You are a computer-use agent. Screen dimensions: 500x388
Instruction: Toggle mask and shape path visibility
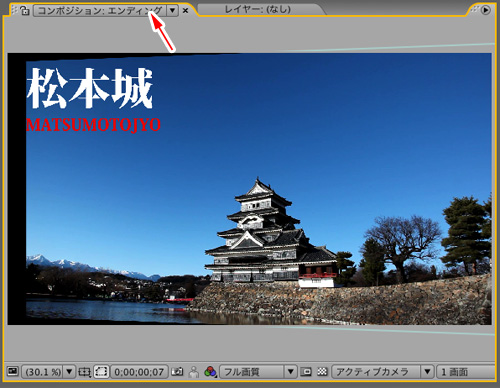[x=101, y=371]
